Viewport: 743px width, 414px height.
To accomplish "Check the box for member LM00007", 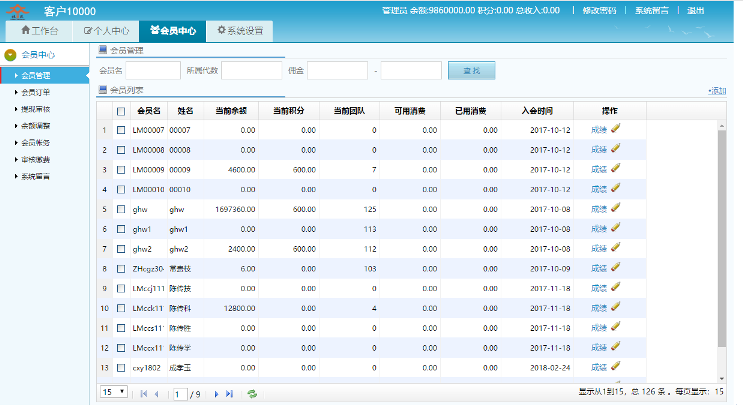I will [121, 130].
